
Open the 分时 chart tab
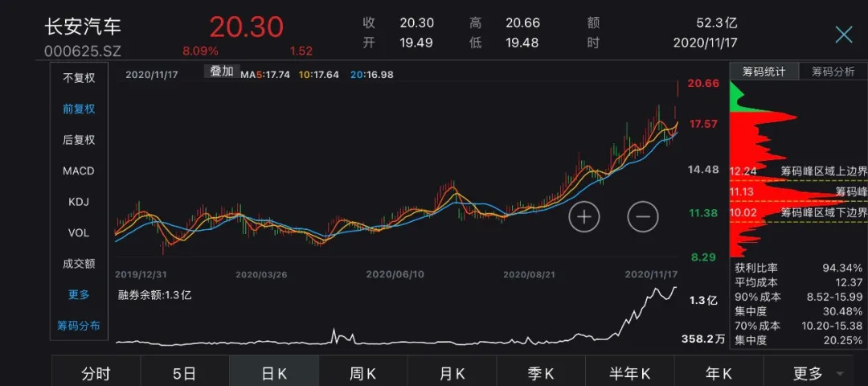tap(96, 374)
